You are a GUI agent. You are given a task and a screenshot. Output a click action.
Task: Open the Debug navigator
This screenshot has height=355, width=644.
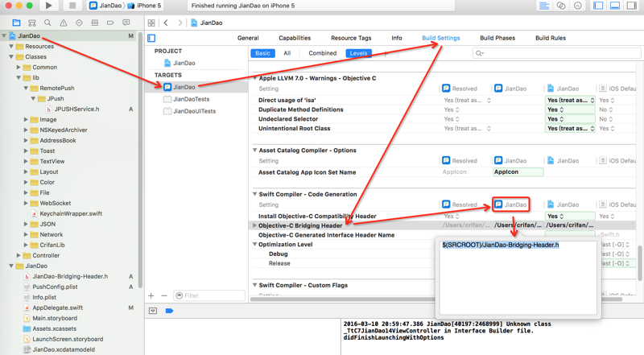tap(94, 23)
